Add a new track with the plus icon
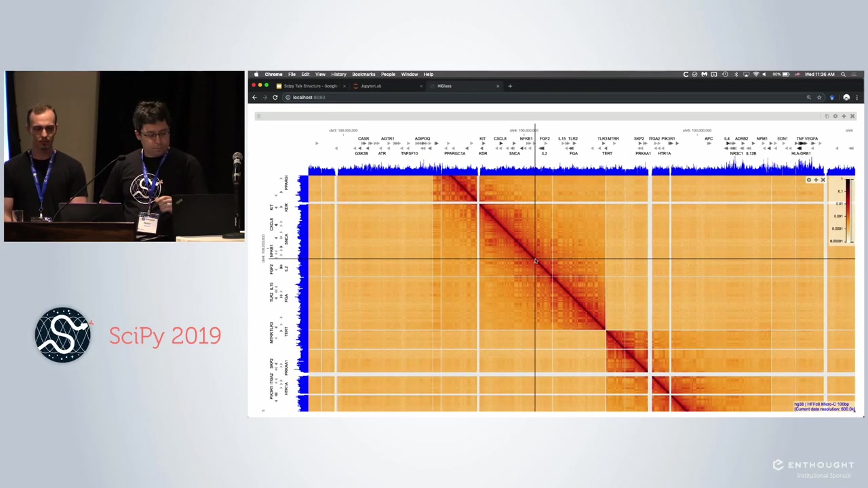Image resolution: width=868 pixels, height=488 pixels. click(844, 116)
